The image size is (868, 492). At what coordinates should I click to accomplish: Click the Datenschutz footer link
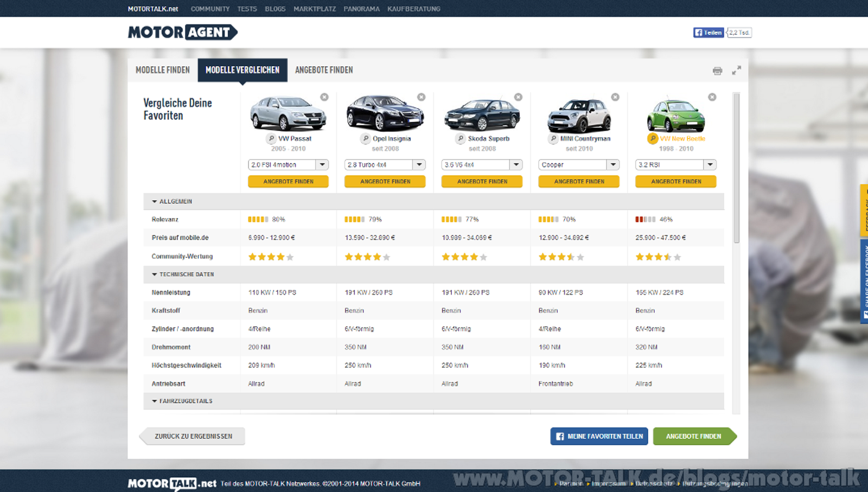(654, 483)
